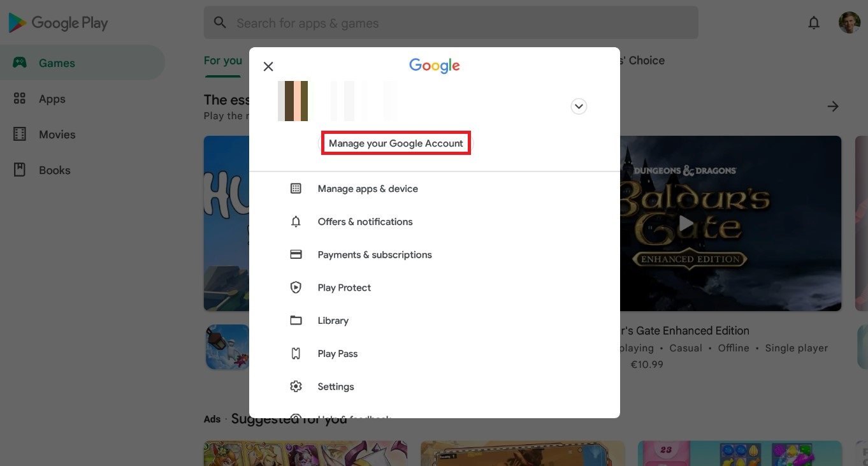868x466 pixels.
Task: Open the Settings gear icon
Action: point(296,387)
